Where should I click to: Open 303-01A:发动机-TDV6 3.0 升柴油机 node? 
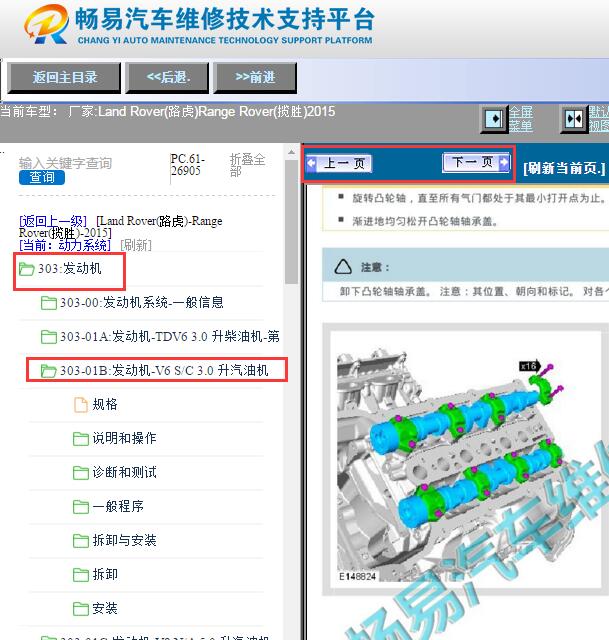170,337
